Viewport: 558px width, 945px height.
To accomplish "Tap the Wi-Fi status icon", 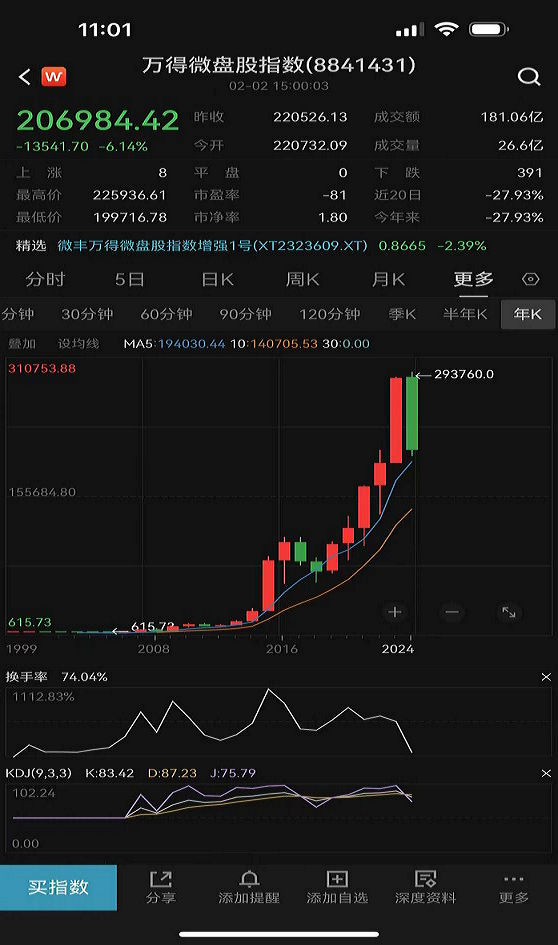I will click(x=447, y=29).
